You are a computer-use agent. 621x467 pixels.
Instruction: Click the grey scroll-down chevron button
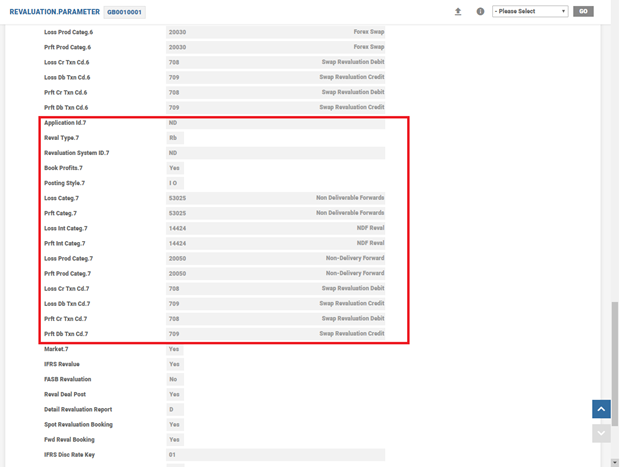click(x=601, y=433)
